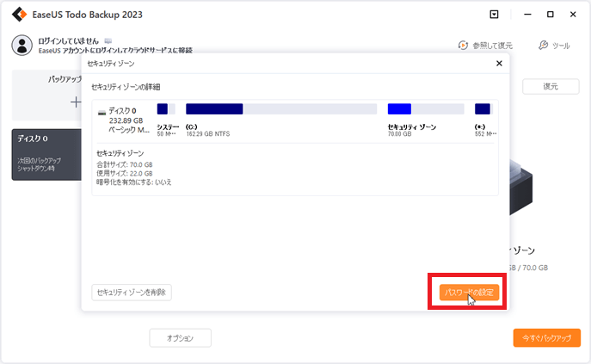Click the ディスク 0 disk drive icon
This screenshot has width=591, height=364.
point(102,111)
